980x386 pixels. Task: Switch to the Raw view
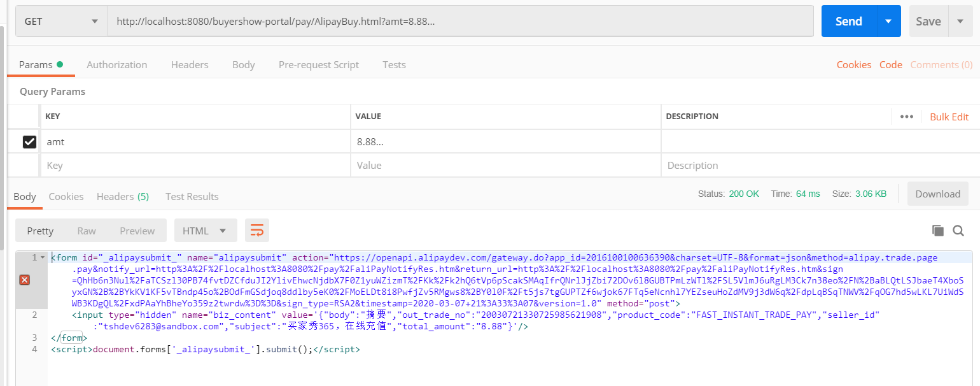point(87,231)
